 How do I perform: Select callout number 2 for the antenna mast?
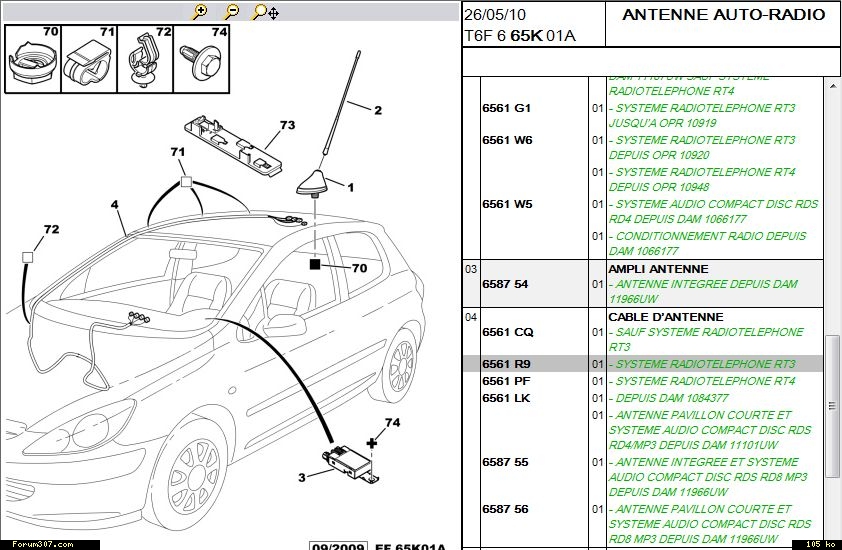point(378,111)
